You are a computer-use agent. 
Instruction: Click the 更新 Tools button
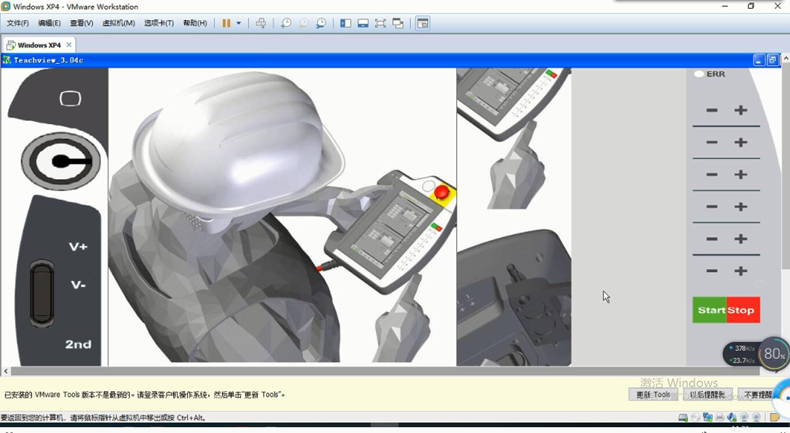point(654,394)
